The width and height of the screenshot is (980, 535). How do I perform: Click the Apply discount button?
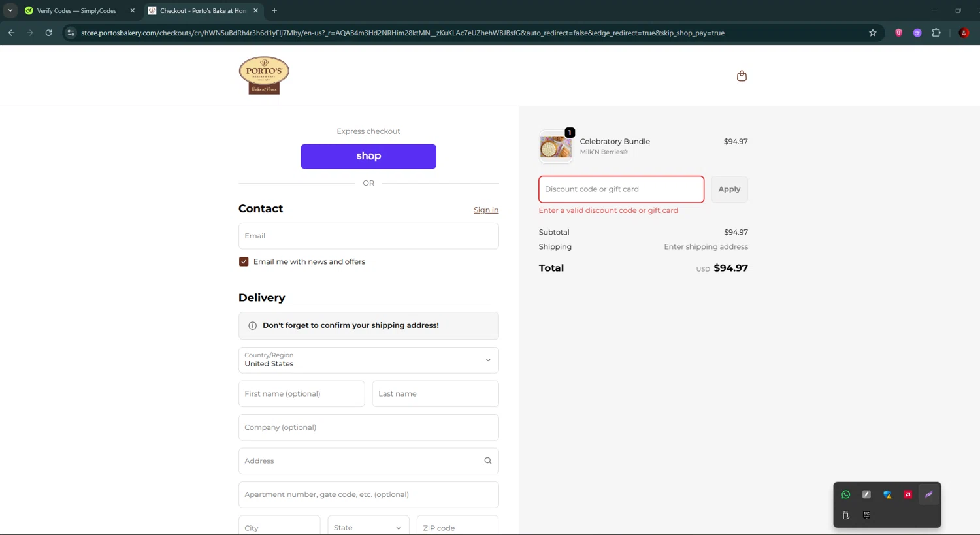click(x=729, y=189)
